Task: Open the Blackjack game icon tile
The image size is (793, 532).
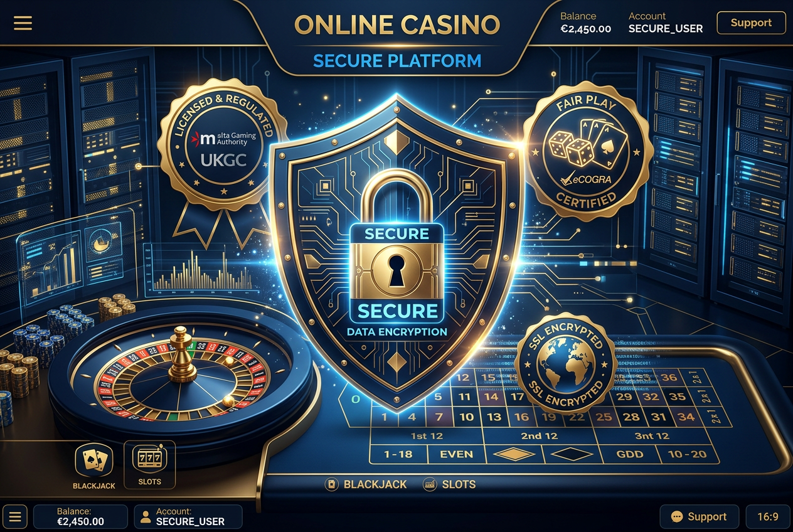Action: [x=93, y=465]
